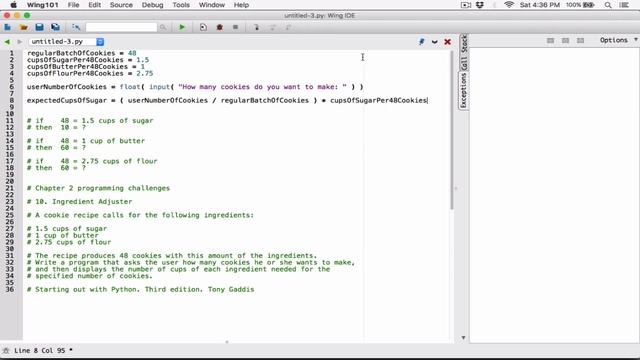Click the step into toolbar icon

click(x=256, y=27)
